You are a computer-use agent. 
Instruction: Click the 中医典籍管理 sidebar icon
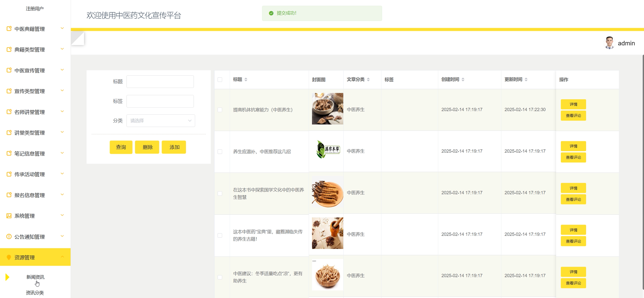coord(9,29)
